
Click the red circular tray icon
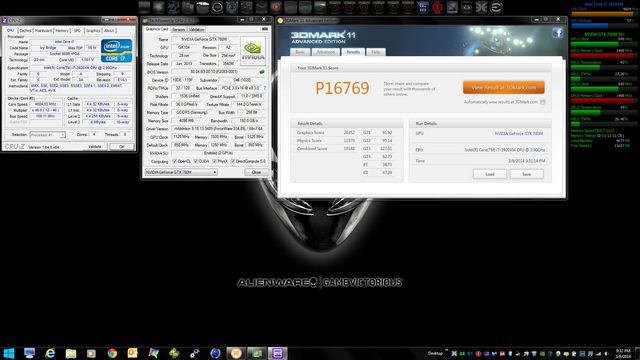[x=478, y=353]
